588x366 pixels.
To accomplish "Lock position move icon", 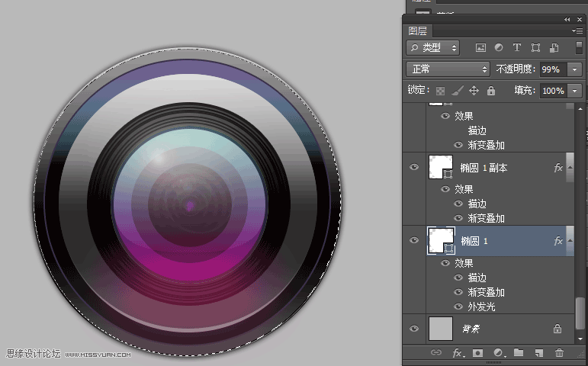I will (474, 91).
